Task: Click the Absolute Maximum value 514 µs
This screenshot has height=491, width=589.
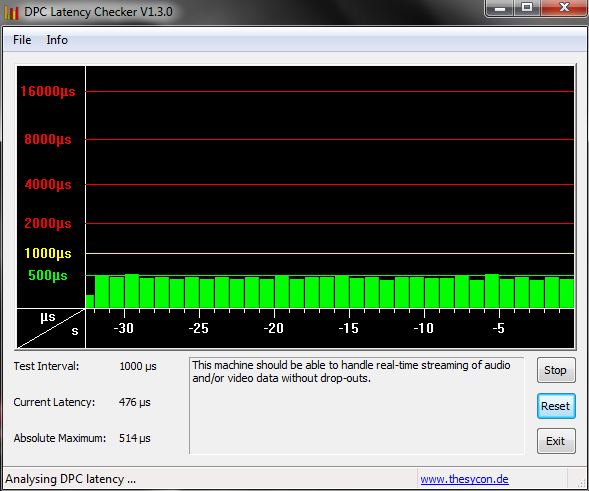Action: [134, 438]
